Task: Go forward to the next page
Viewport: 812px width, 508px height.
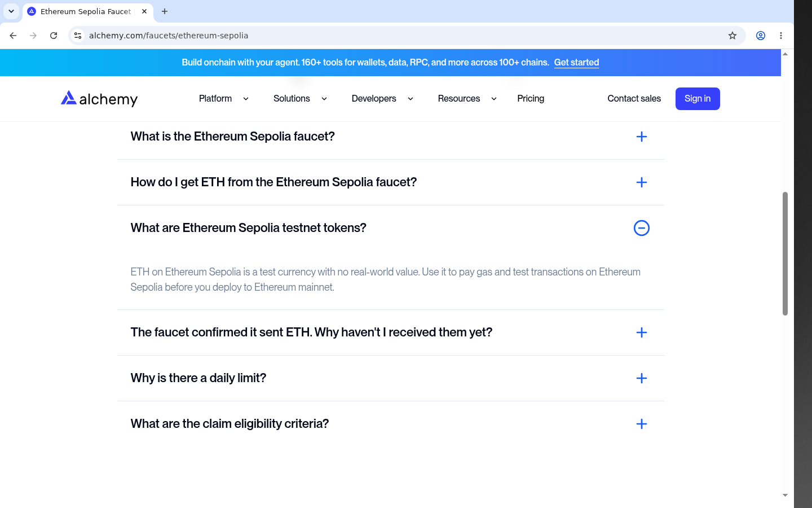Action: 33,36
